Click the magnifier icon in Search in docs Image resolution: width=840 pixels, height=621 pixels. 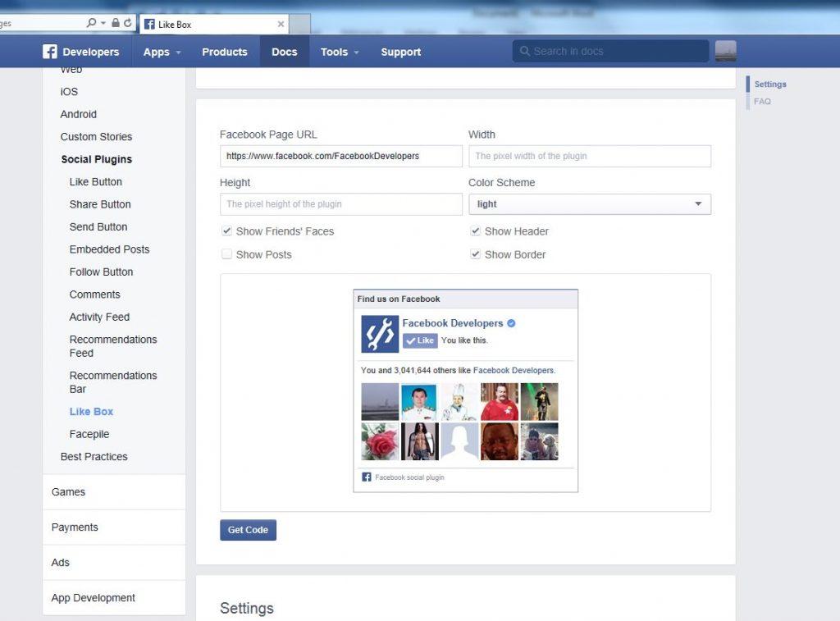pos(525,51)
